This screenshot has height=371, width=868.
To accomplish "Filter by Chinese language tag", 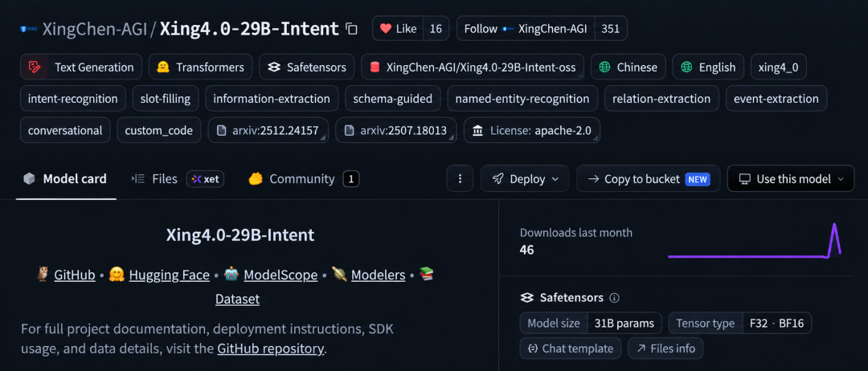I will coord(628,67).
